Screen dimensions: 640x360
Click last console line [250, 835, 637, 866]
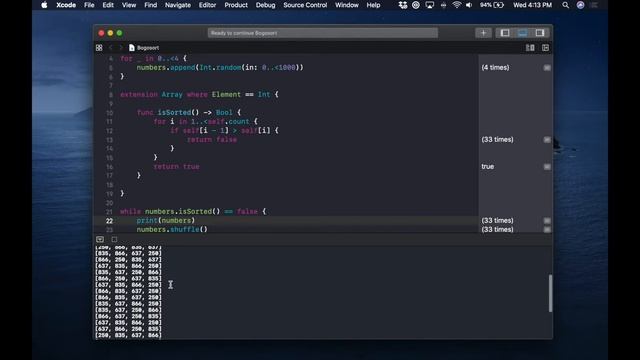coord(128,335)
